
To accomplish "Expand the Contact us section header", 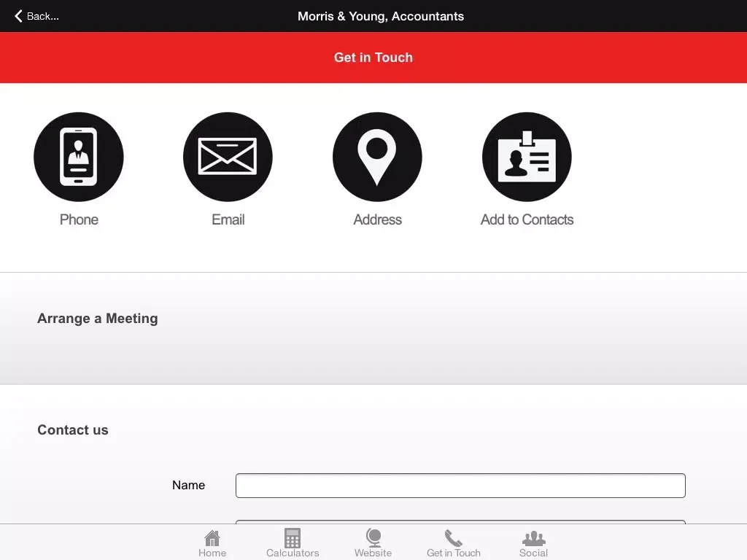I will click(73, 430).
